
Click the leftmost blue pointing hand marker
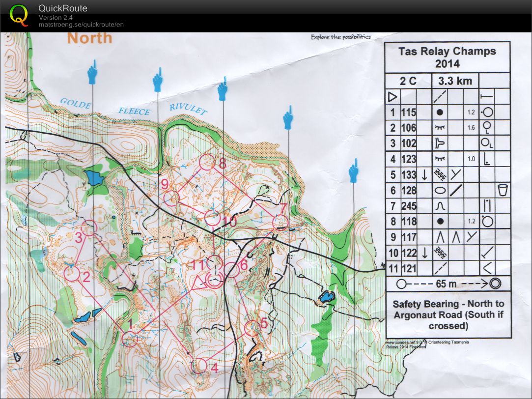click(92, 72)
